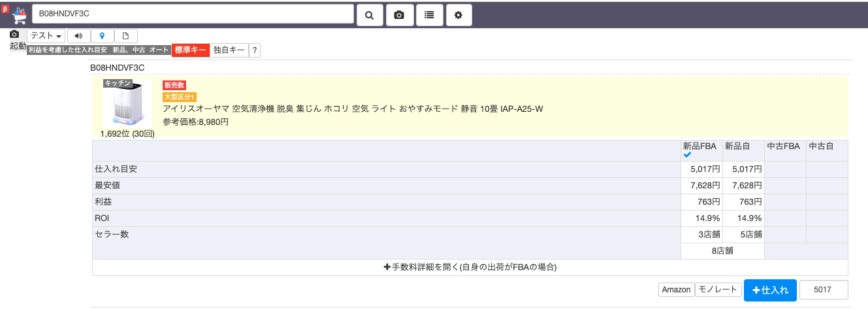Click the B08HNDVF3C ASIN heading above product
The image size is (868, 310).
(x=117, y=67)
